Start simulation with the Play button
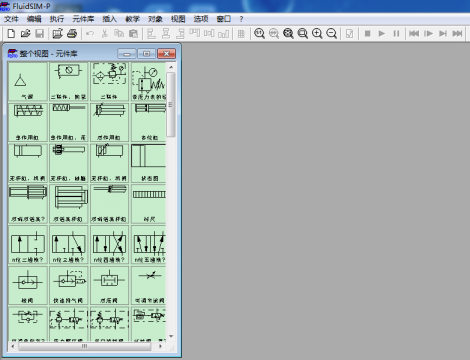Screen dimensions: 470x360 (x=382, y=33)
